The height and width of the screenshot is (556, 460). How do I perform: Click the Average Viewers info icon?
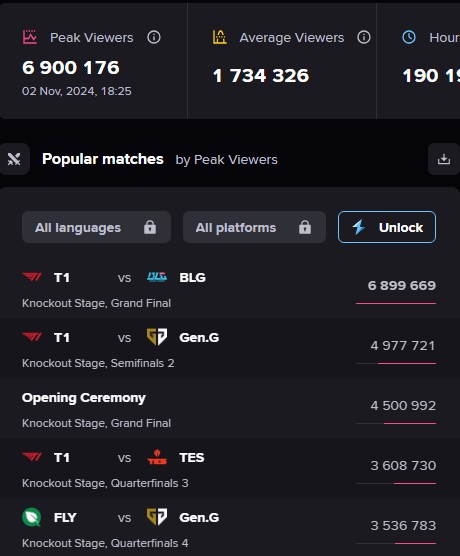pos(364,37)
